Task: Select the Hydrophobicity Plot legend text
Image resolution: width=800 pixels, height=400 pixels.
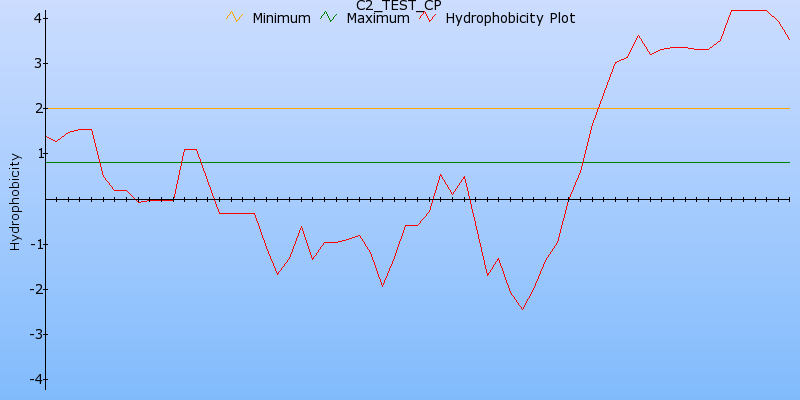Action: (510, 18)
